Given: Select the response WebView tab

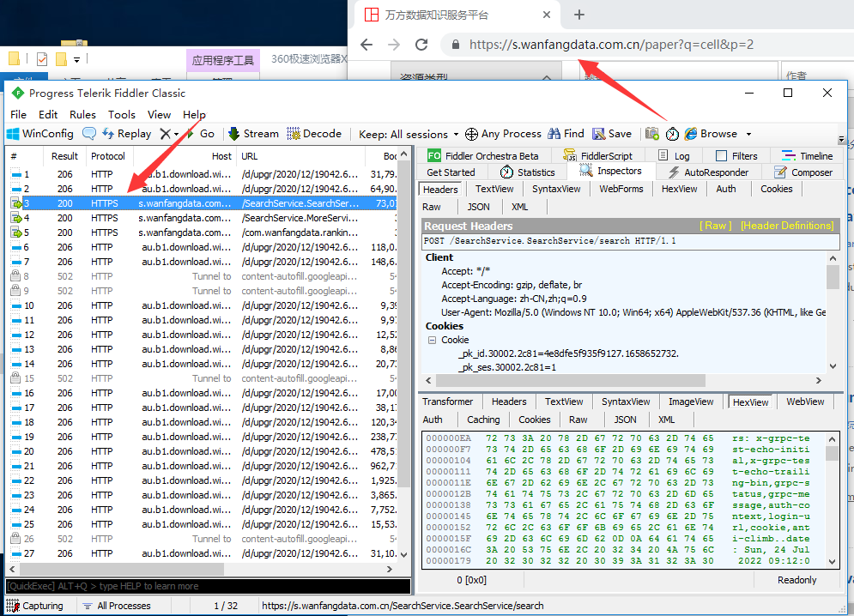Looking at the screenshot, I should pyautogui.click(x=805, y=402).
